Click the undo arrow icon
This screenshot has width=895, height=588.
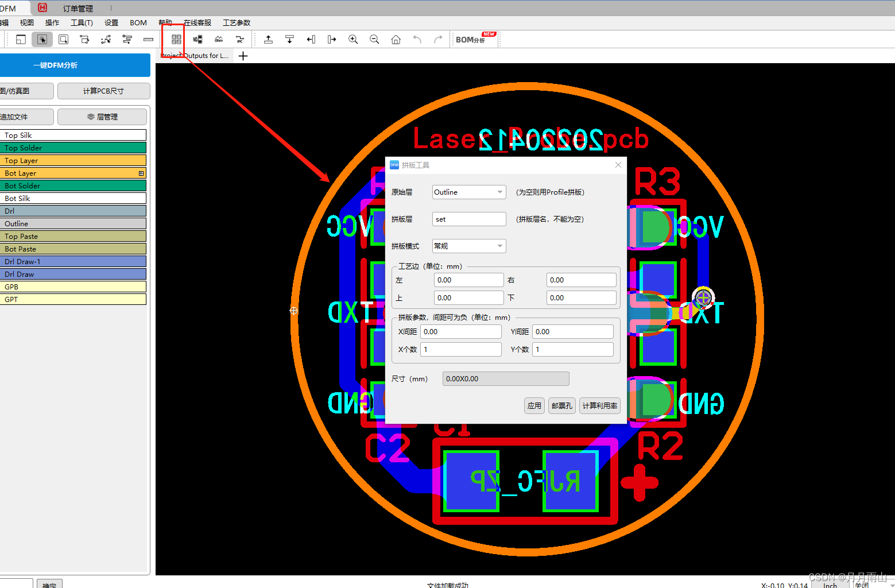417,39
